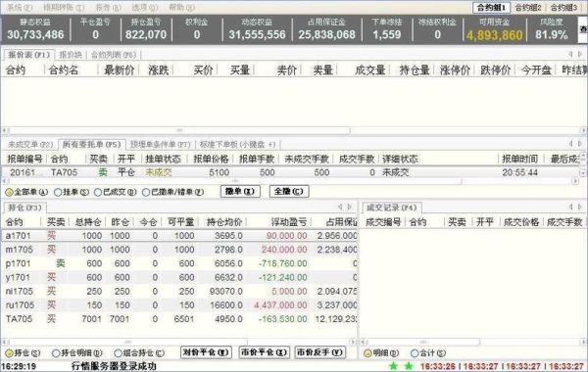Switch to the 所有委托单(F5) tab

click(x=91, y=144)
